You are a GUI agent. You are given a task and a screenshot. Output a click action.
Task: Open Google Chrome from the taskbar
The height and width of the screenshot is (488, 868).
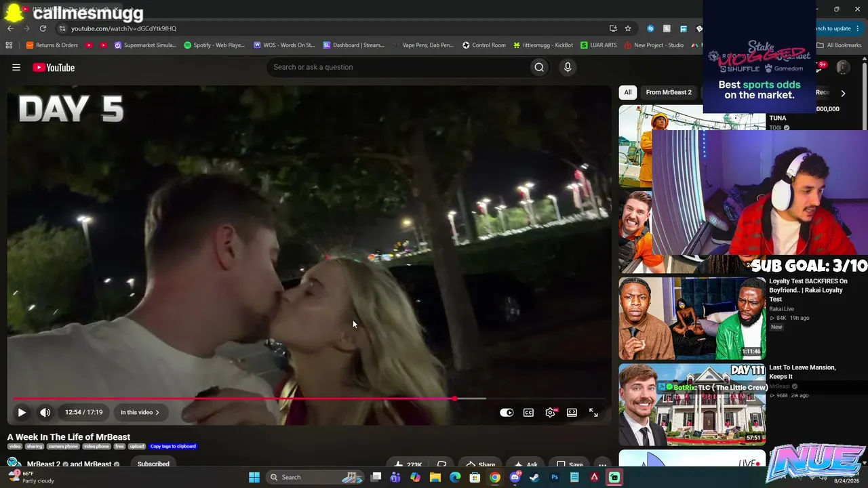click(x=495, y=477)
